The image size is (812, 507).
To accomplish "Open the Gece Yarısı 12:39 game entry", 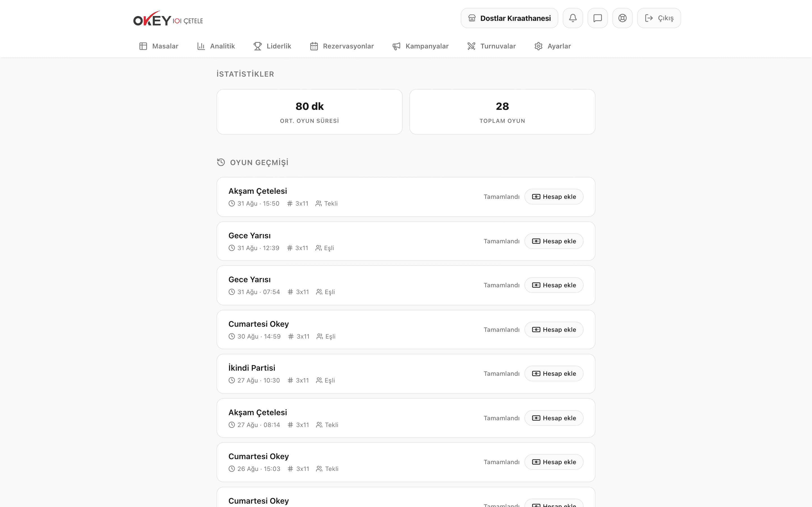I will coord(406,241).
